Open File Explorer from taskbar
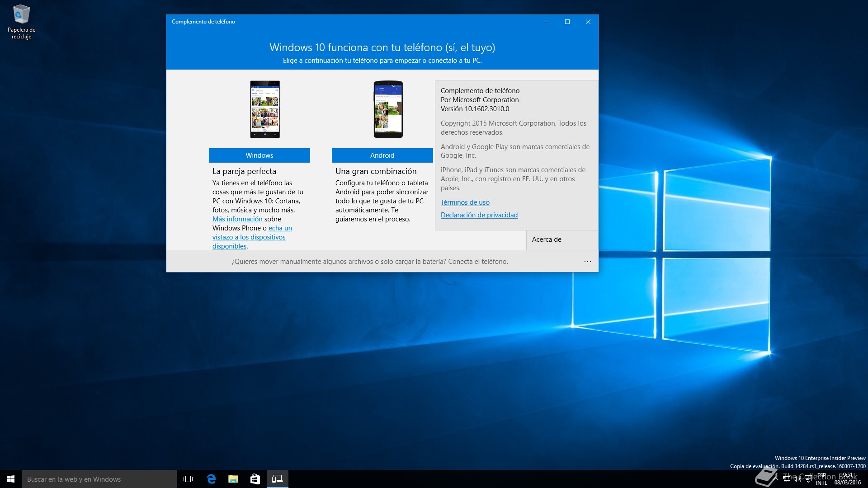 coord(233,479)
